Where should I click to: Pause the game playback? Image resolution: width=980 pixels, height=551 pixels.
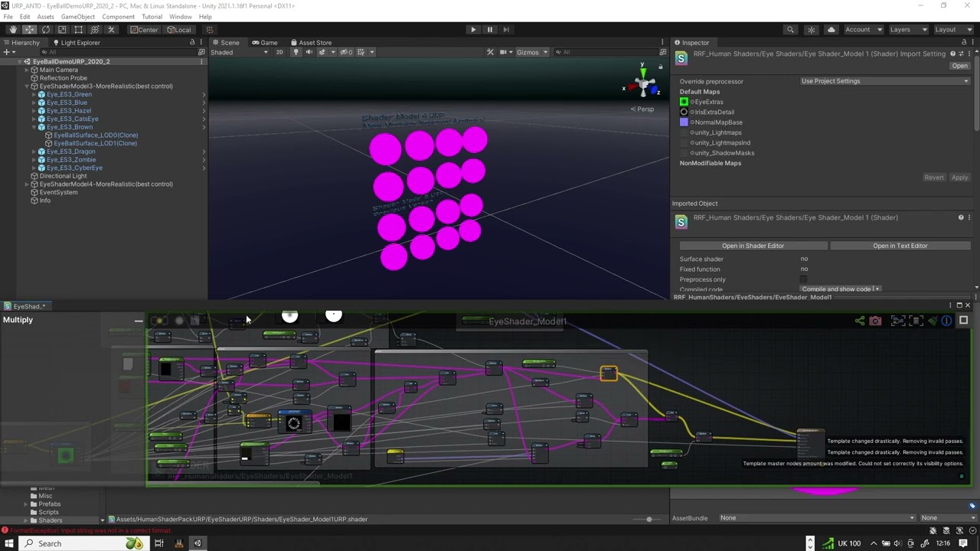[490, 30]
